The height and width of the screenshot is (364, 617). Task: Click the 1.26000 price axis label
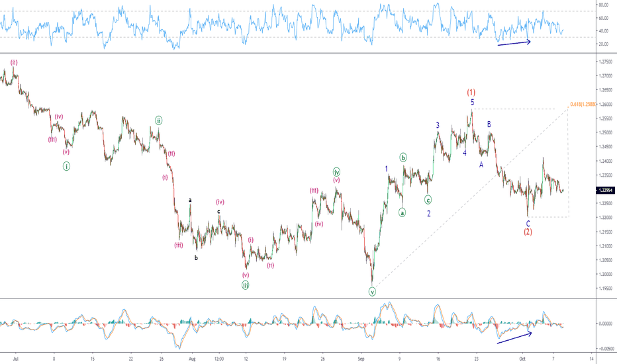pyautogui.click(x=606, y=105)
